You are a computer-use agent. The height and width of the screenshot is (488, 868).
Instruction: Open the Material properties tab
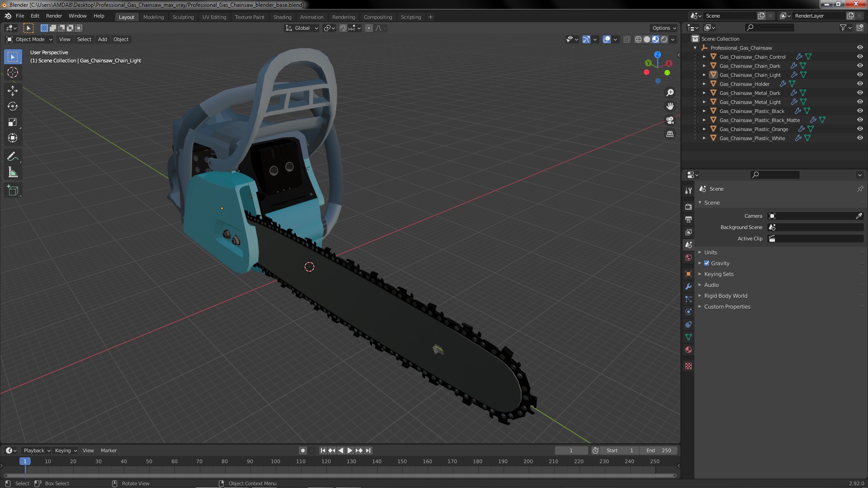pos(688,350)
